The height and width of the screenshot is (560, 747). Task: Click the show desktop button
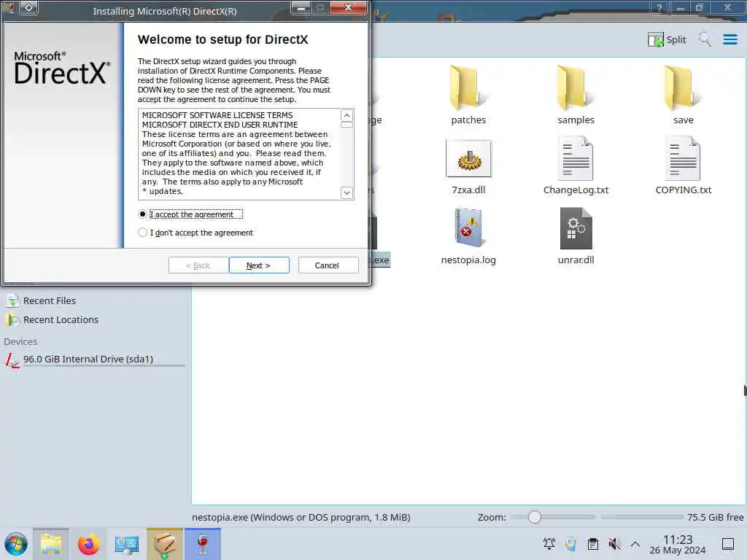(x=728, y=543)
